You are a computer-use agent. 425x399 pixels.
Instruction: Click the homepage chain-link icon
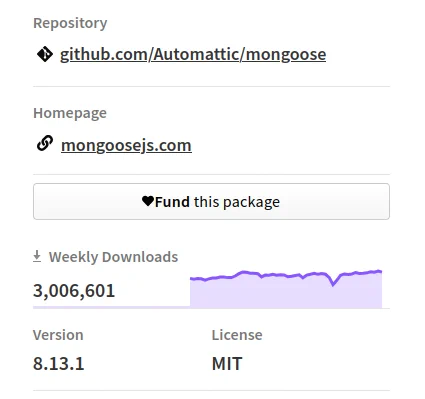(x=45, y=143)
